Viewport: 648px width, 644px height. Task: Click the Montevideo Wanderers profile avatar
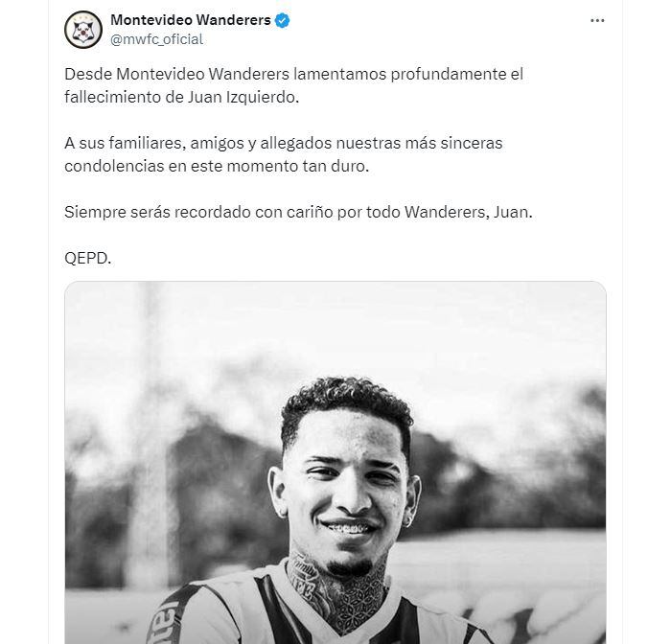pyautogui.click(x=83, y=30)
